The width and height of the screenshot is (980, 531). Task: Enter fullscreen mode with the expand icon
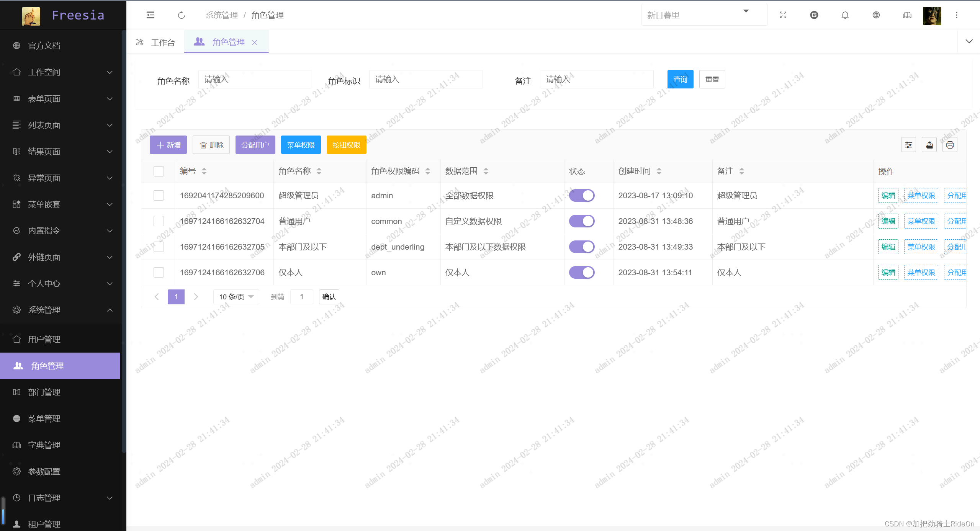(x=783, y=15)
